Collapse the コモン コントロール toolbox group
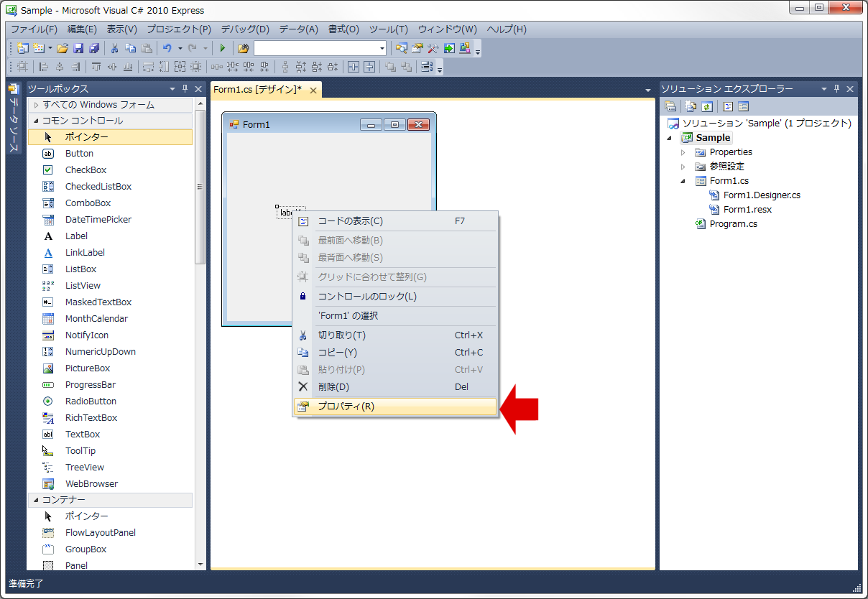 tap(35, 121)
